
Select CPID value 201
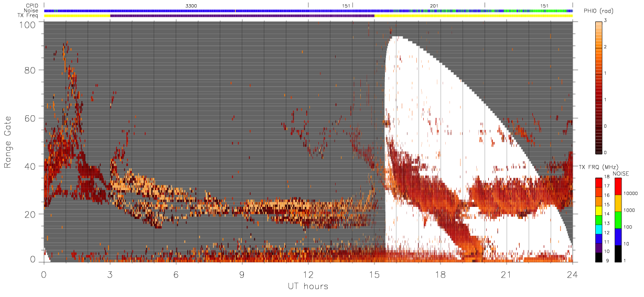(434, 6)
